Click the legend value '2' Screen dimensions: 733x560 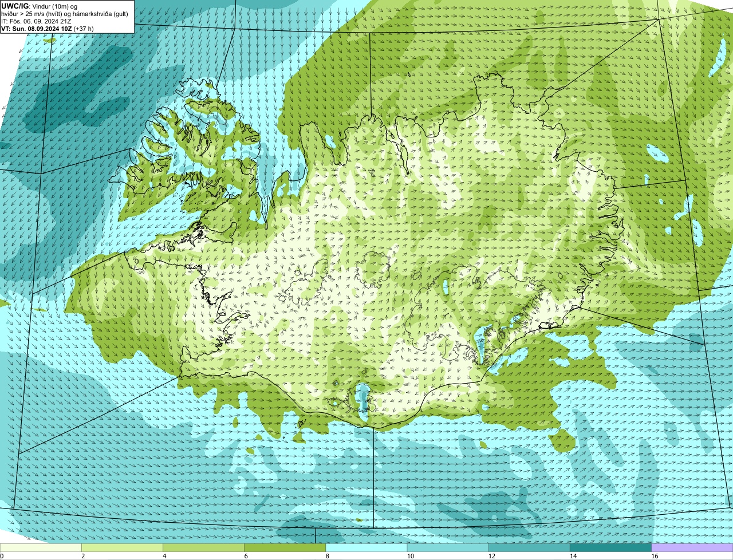(83, 556)
